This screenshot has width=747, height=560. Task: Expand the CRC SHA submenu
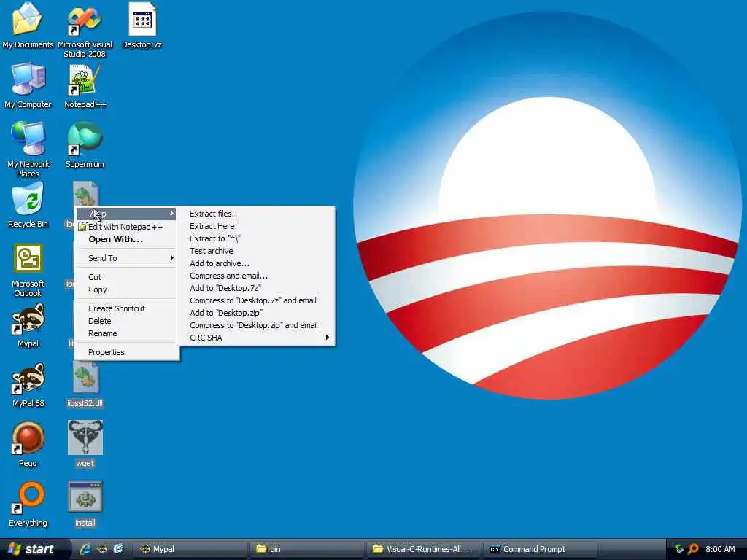pos(256,338)
